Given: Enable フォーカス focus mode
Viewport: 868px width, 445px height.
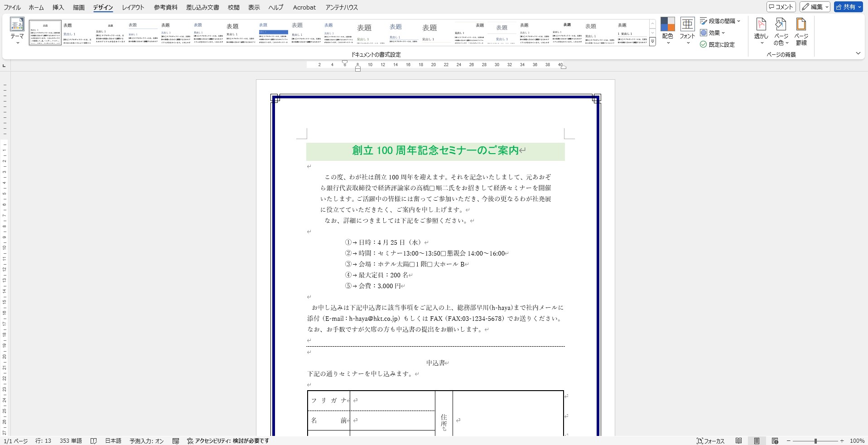Looking at the screenshot, I should [710, 441].
